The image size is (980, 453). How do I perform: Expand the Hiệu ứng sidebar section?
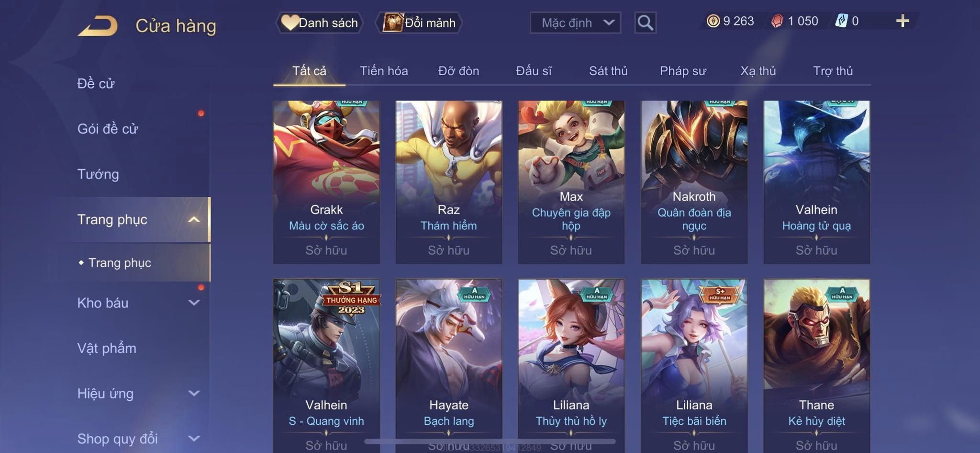138,393
